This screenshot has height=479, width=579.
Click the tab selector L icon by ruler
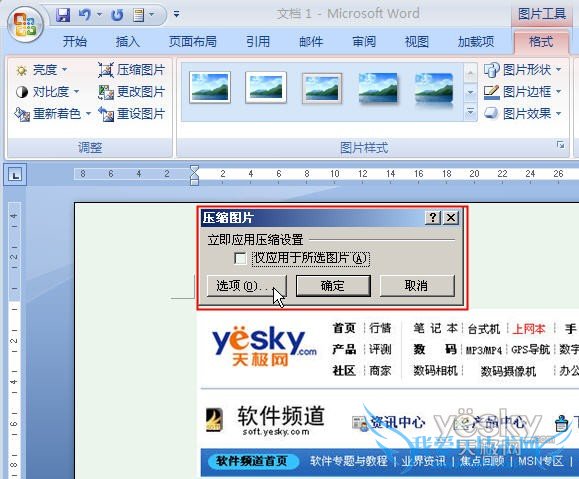pyautogui.click(x=15, y=174)
